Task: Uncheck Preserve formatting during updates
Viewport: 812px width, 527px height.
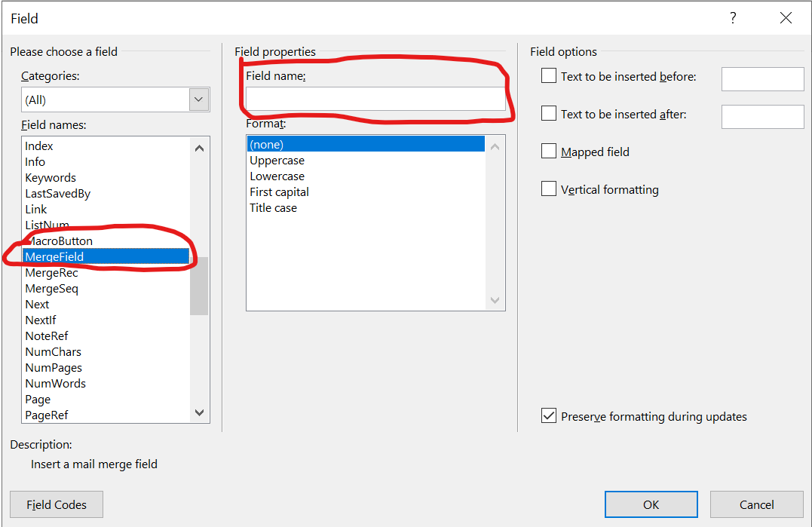Action: click(549, 416)
